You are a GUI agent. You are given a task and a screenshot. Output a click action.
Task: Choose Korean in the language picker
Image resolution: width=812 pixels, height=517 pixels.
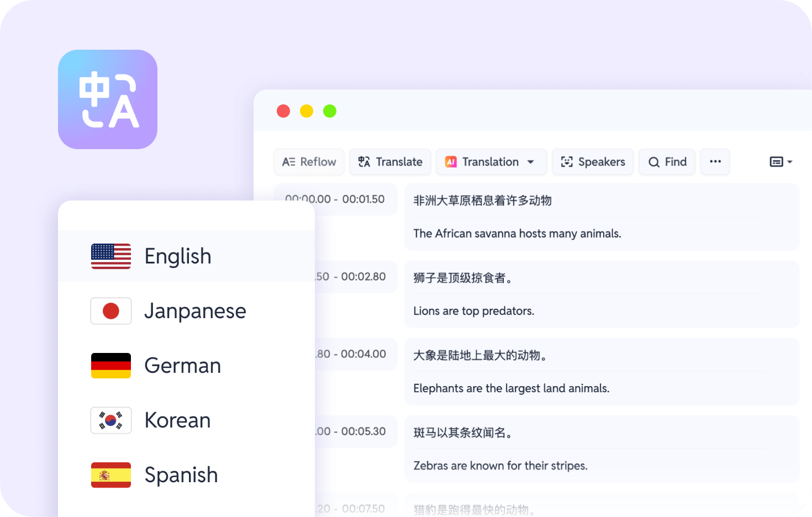point(177,420)
